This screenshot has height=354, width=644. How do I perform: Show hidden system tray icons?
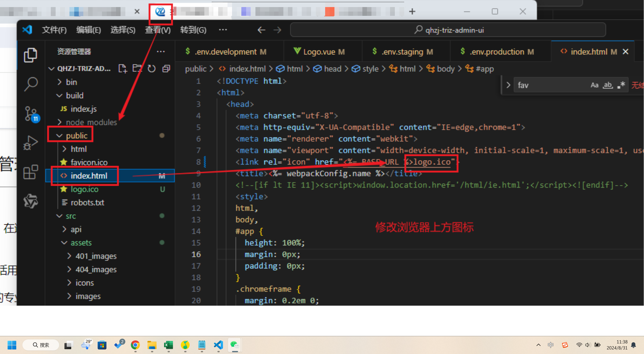pyautogui.click(x=538, y=345)
